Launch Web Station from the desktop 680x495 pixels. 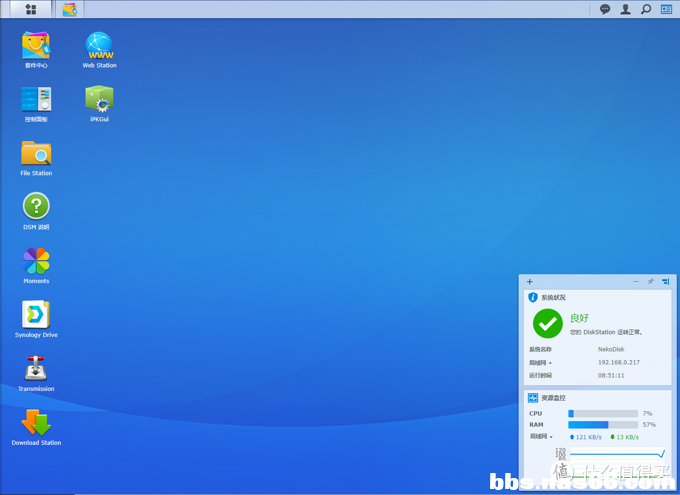coord(99,46)
